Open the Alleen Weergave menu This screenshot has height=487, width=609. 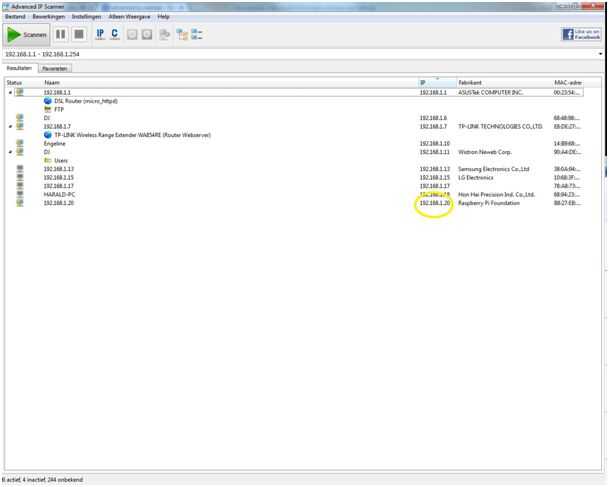tap(129, 17)
